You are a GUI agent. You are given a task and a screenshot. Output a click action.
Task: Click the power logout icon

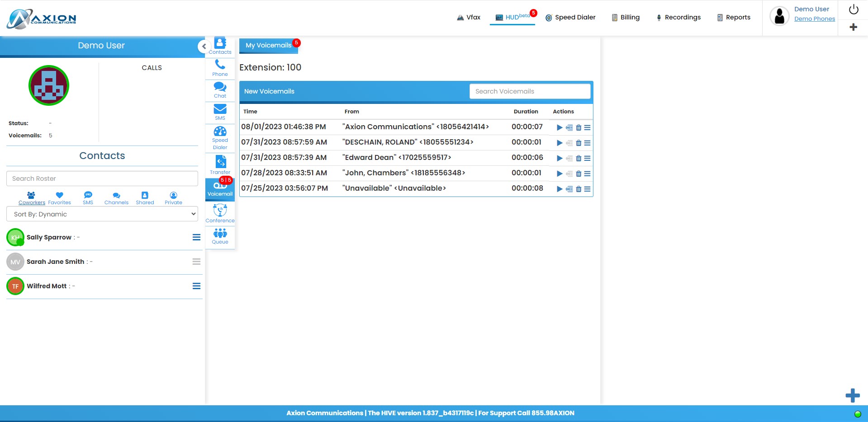[x=854, y=9]
